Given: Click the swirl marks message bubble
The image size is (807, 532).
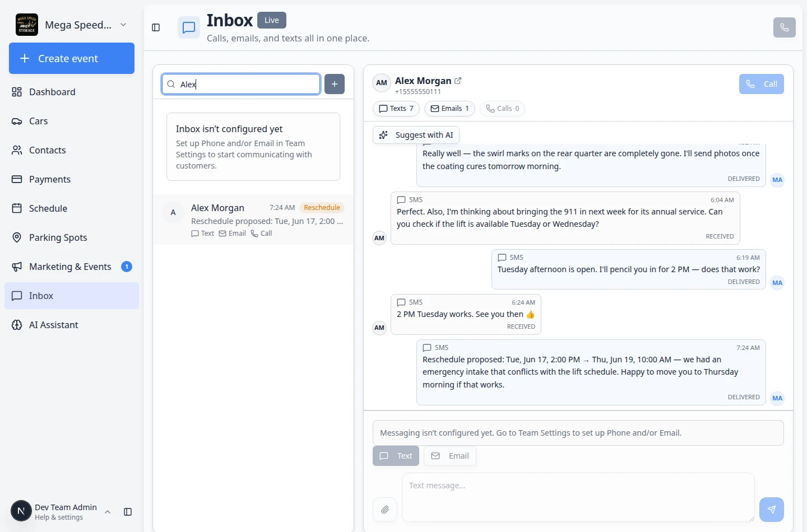Looking at the screenshot, I should (x=591, y=165).
